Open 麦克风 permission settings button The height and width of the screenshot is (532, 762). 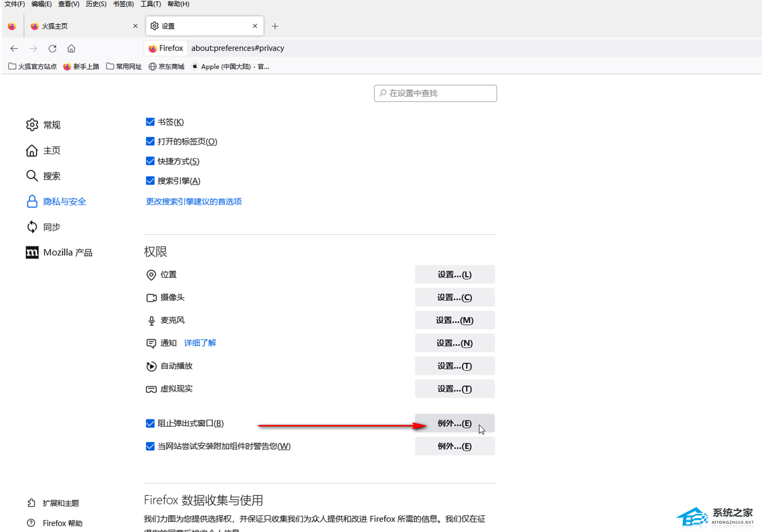[455, 320]
